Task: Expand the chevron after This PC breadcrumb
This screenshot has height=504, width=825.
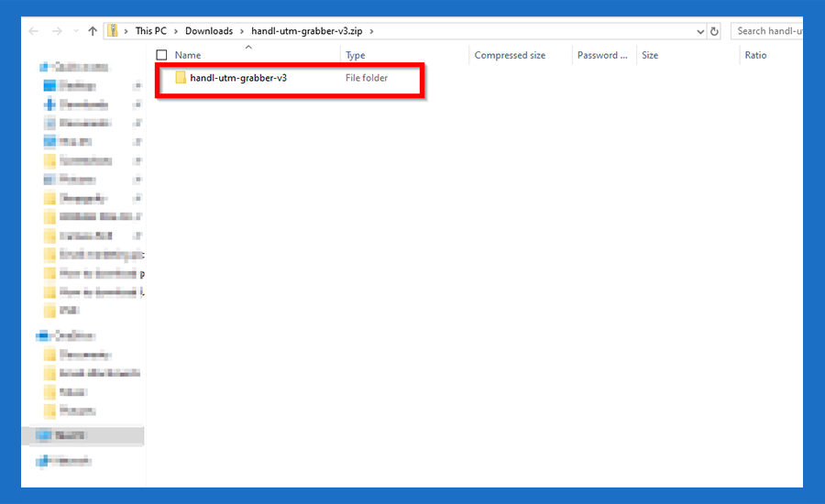Action: click(174, 31)
